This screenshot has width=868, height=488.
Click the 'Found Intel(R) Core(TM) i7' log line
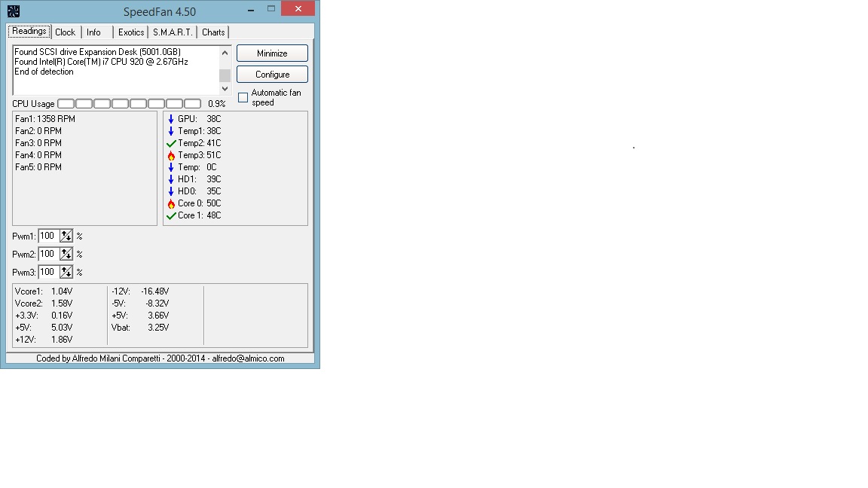[x=101, y=62]
